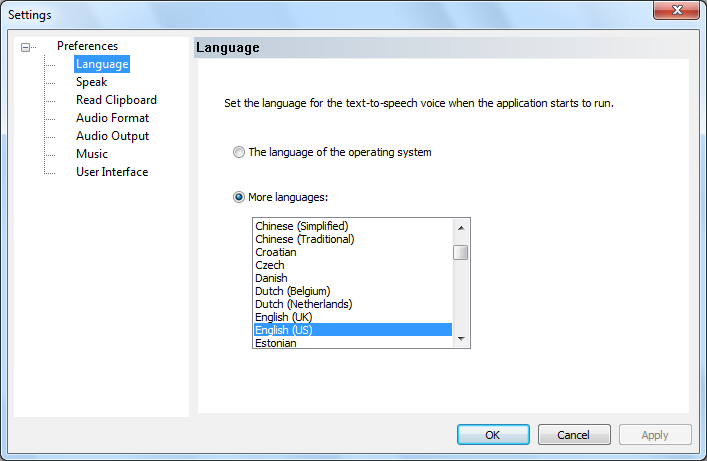Open the User Interface settings
707x461 pixels.
(112, 172)
